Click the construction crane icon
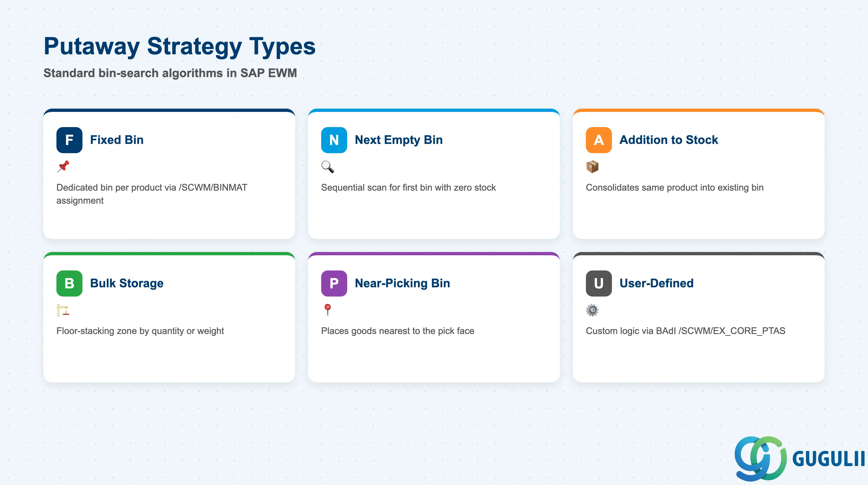This screenshot has width=868, height=485. coord(63,310)
